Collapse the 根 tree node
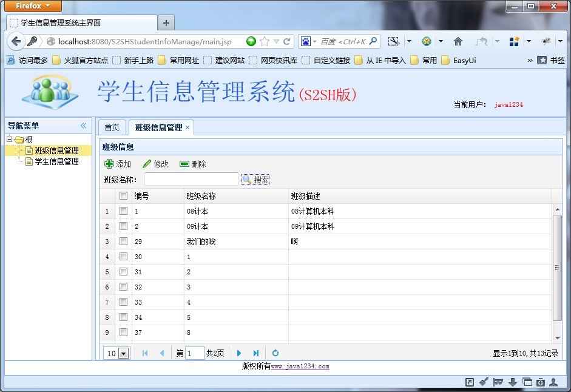 10,139
